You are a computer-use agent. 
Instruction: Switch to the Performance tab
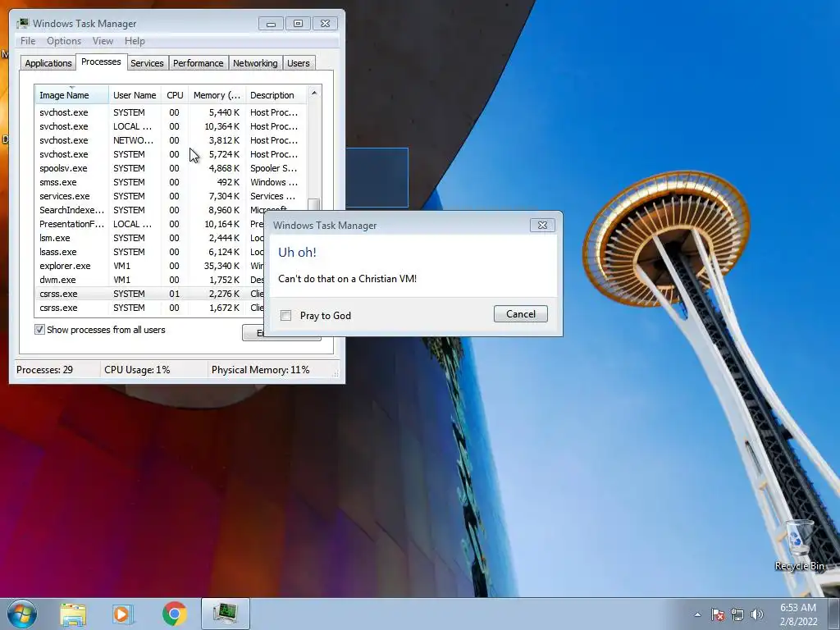pyautogui.click(x=199, y=62)
